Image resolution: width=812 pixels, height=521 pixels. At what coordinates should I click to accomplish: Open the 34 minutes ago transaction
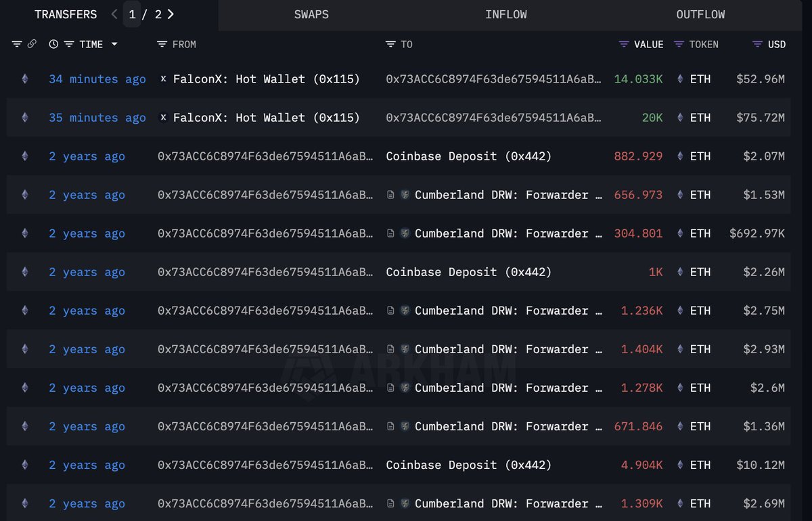coord(97,79)
